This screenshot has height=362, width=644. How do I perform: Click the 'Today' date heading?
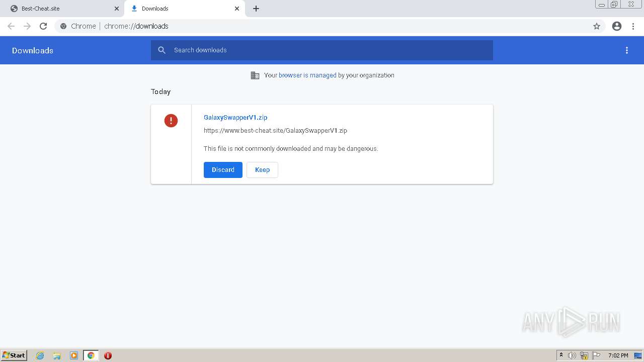[160, 92]
